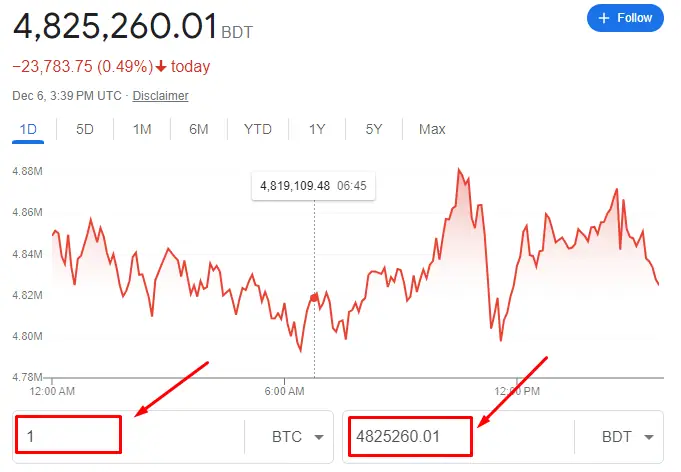Viewport: 681px width, 472px height.
Task: Select the 6M chart range
Action: pyautogui.click(x=199, y=129)
